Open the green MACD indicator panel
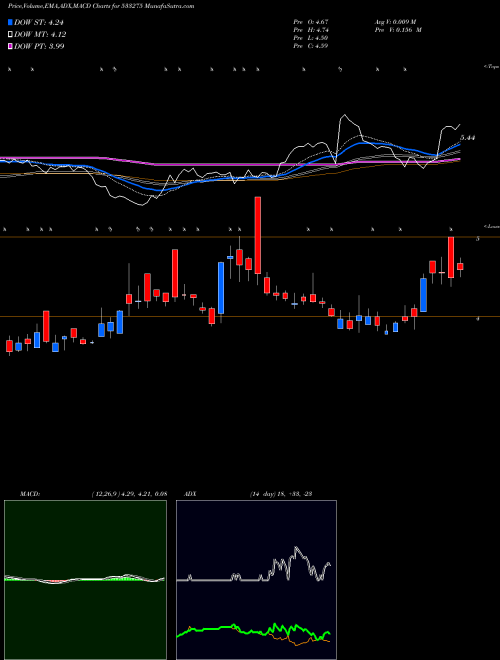Image resolution: width=500 pixels, height=660 pixels. coord(85,580)
